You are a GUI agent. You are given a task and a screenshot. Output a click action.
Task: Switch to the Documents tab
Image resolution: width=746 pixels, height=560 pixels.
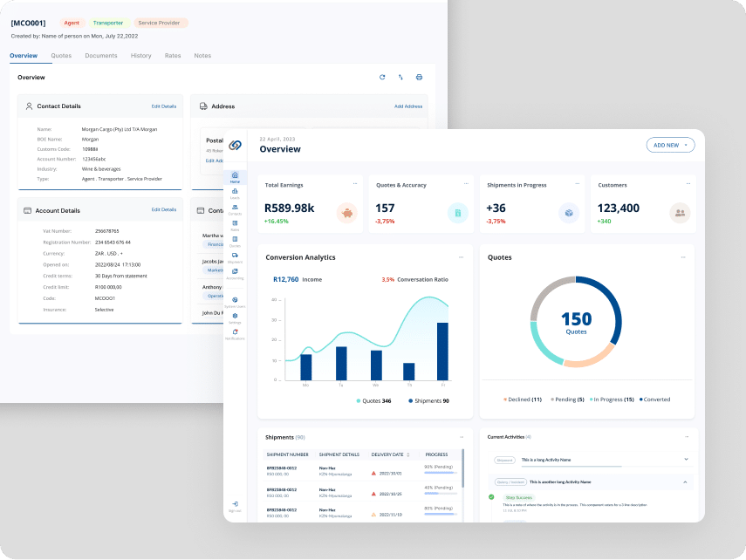coord(101,56)
